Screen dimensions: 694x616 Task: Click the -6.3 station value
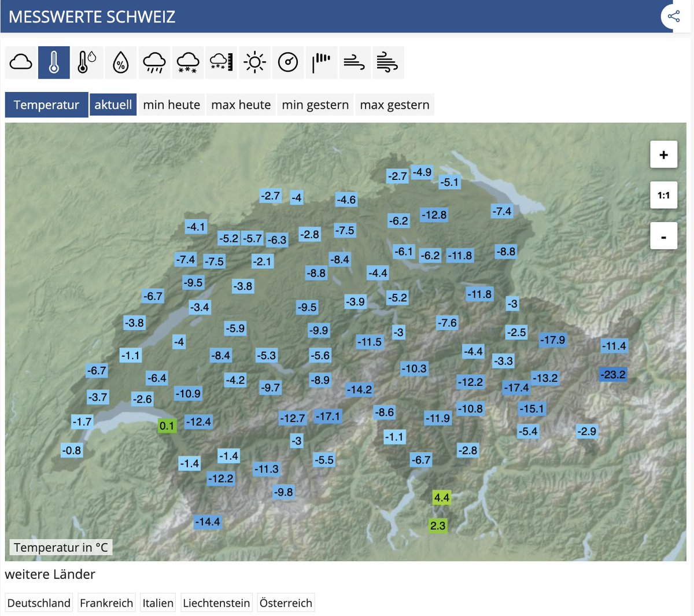(277, 239)
